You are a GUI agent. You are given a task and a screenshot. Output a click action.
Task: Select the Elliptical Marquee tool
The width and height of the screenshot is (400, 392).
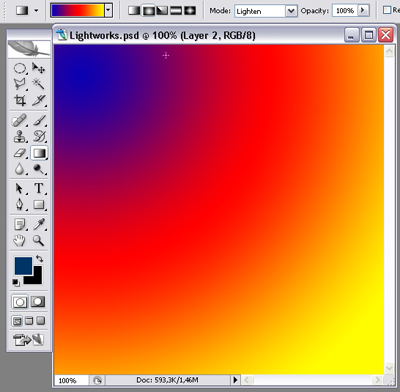[x=20, y=69]
